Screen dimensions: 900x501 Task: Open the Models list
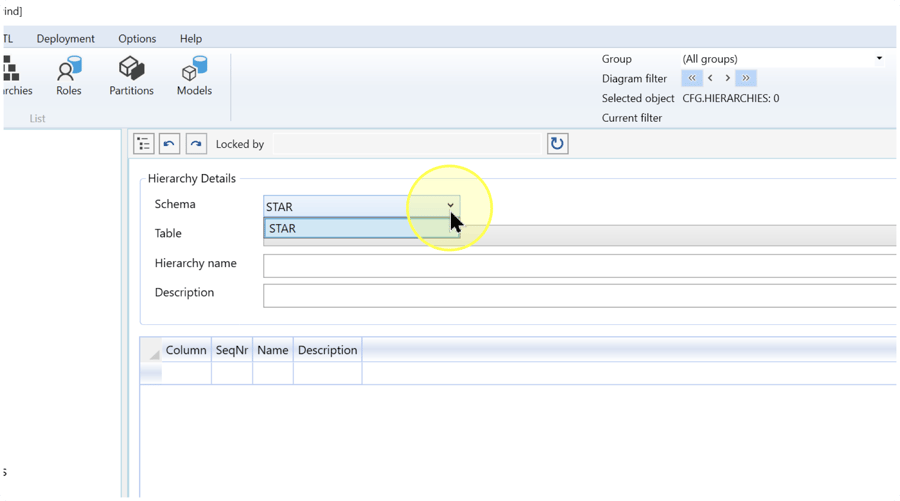click(194, 76)
